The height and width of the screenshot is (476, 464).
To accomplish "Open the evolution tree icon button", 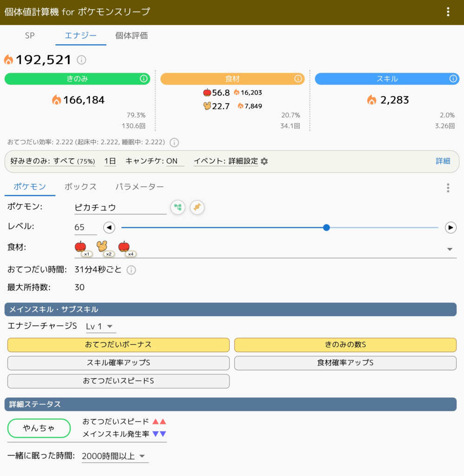I will (x=178, y=207).
